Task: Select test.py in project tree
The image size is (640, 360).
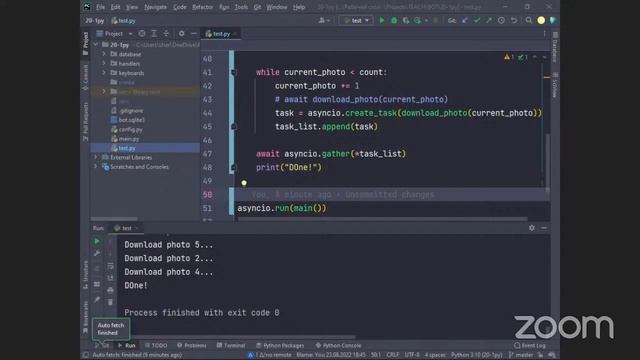Action: pyautogui.click(x=123, y=148)
